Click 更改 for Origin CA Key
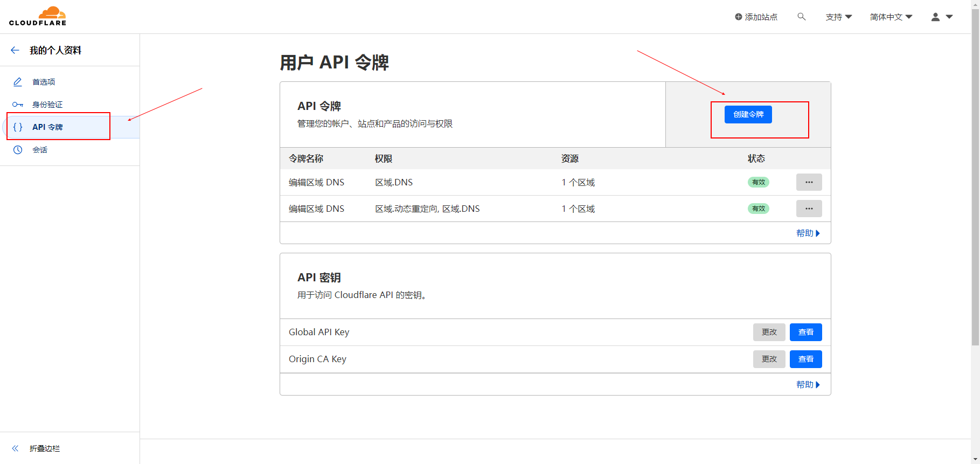 tap(769, 359)
